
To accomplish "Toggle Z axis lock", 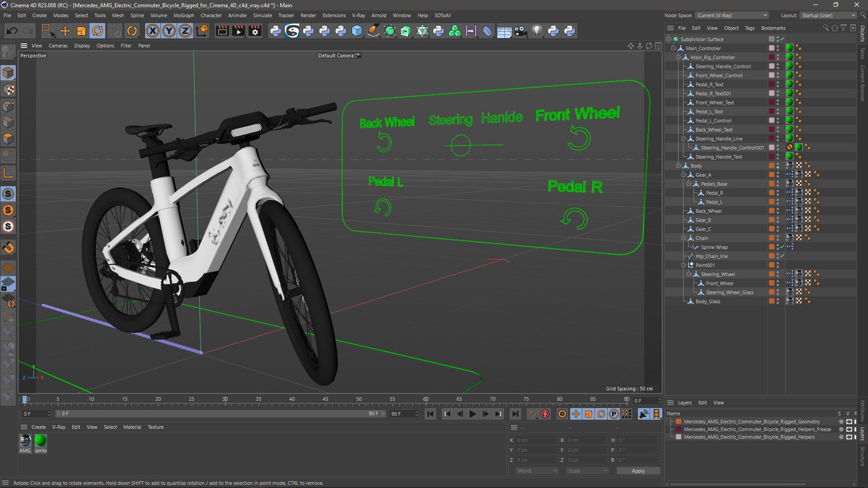I will [x=185, y=31].
